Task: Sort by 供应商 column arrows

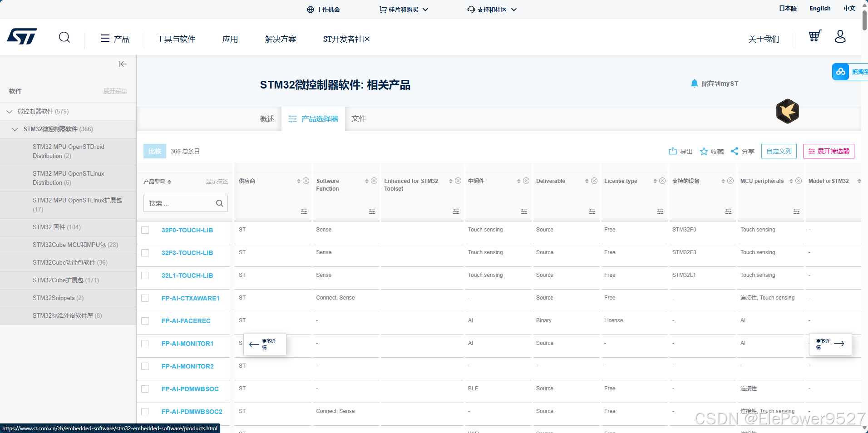Action: [299, 181]
